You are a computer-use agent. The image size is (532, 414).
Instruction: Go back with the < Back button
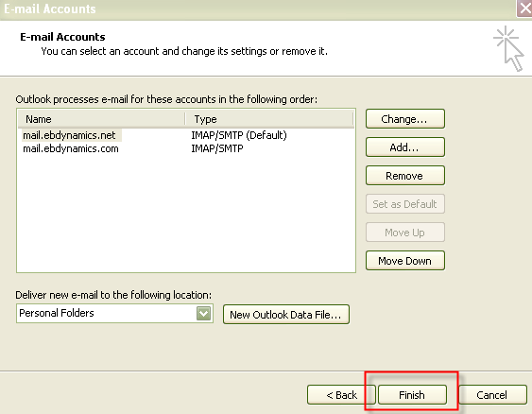[341, 395]
